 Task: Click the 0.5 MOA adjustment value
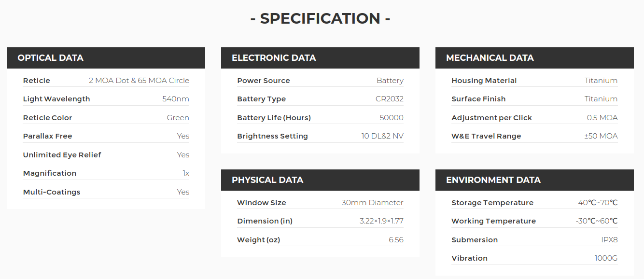coord(602,118)
